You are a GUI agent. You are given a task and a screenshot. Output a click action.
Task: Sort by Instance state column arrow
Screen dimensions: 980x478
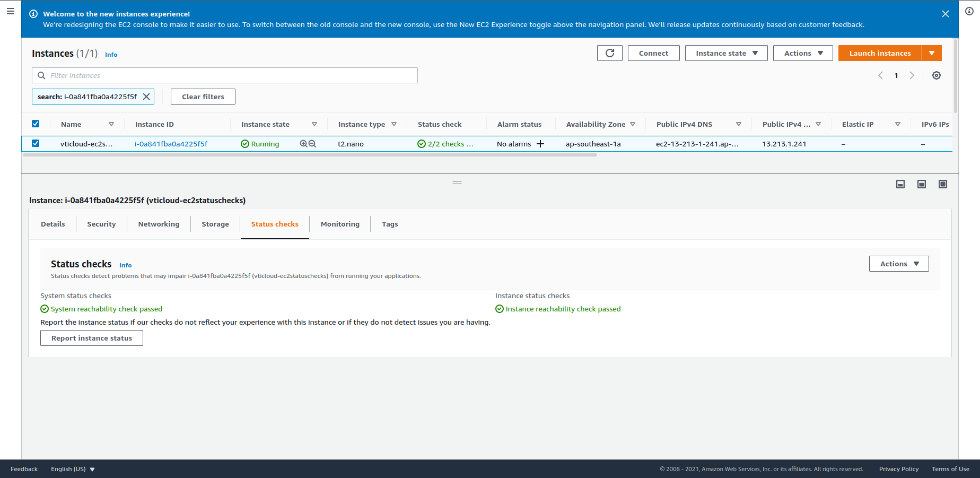coord(314,124)
